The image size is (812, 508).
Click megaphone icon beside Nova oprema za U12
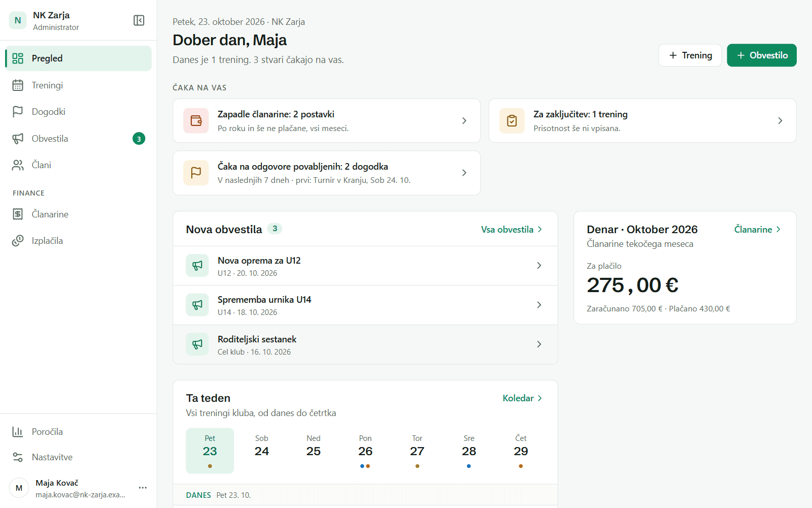click(x=197, y=266)
